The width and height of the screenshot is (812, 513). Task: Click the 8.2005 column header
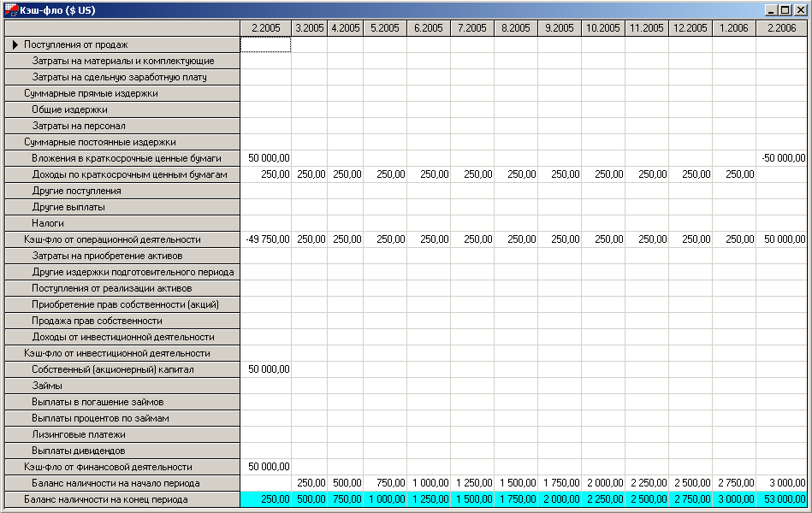click(x=516, y=28)
